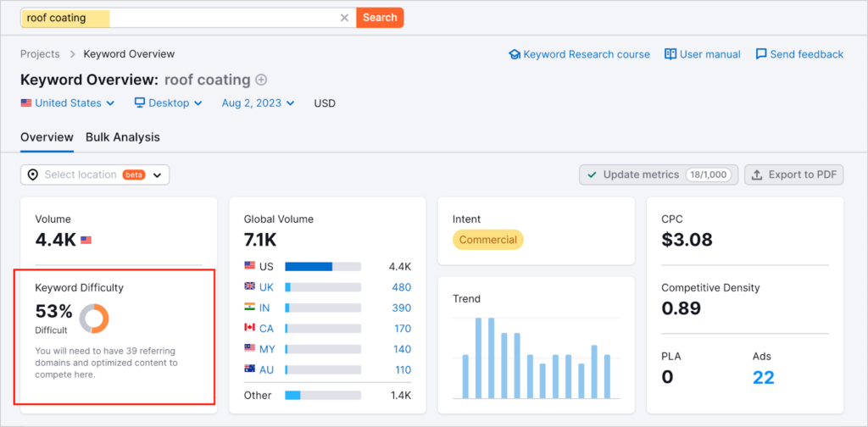Open the Aug 2, 2023 date dropdown
This screenshot has height=427, width=868.
click(x=258, y=103)
